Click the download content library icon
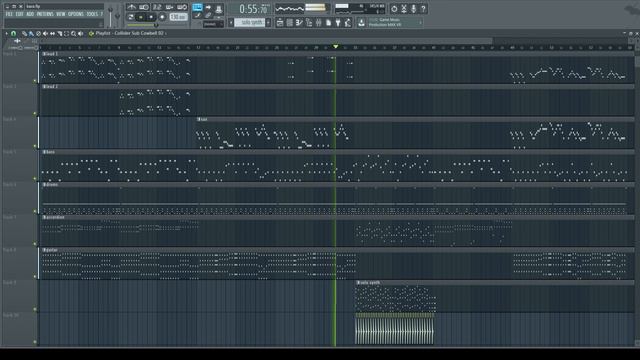 [x=362, y=22]
